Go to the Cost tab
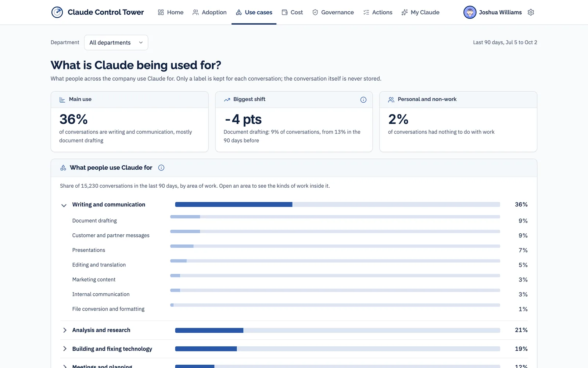Screen dimensions: 588x368 pyautogui.click(x=292, y=12)
